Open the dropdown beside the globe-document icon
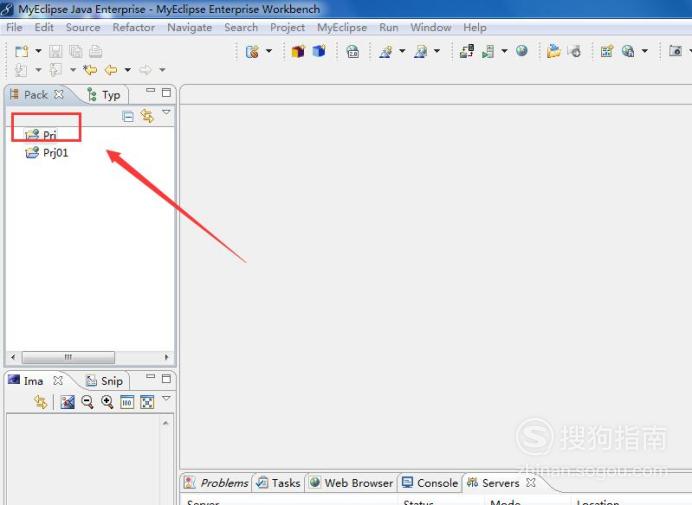Image resolution: width=692 pixels, height=505 pixels. pos(645,51)
